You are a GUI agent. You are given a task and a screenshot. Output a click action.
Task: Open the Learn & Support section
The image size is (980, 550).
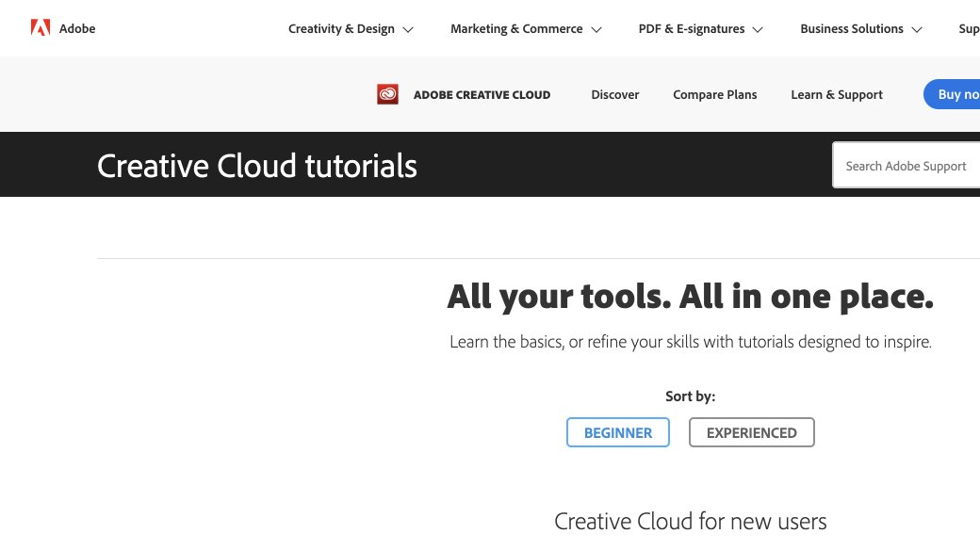pyautogui.click(x=836, y=94)
